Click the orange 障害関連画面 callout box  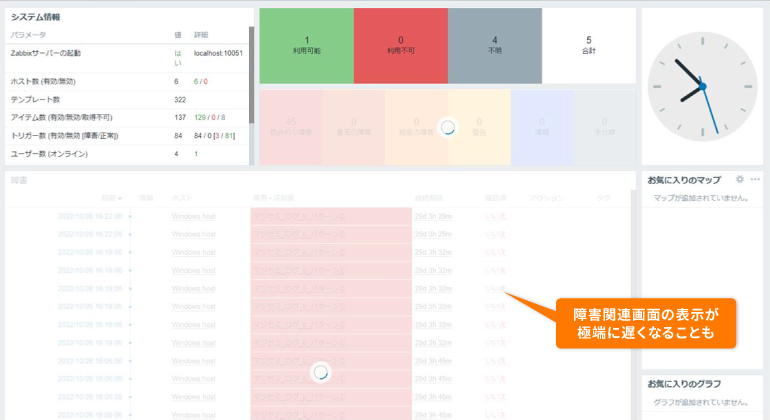645,324
